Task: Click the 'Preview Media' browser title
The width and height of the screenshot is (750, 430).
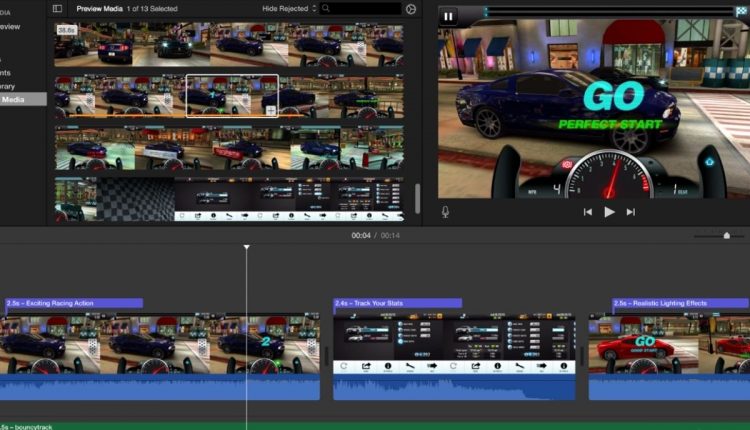Action: (99, 9)
